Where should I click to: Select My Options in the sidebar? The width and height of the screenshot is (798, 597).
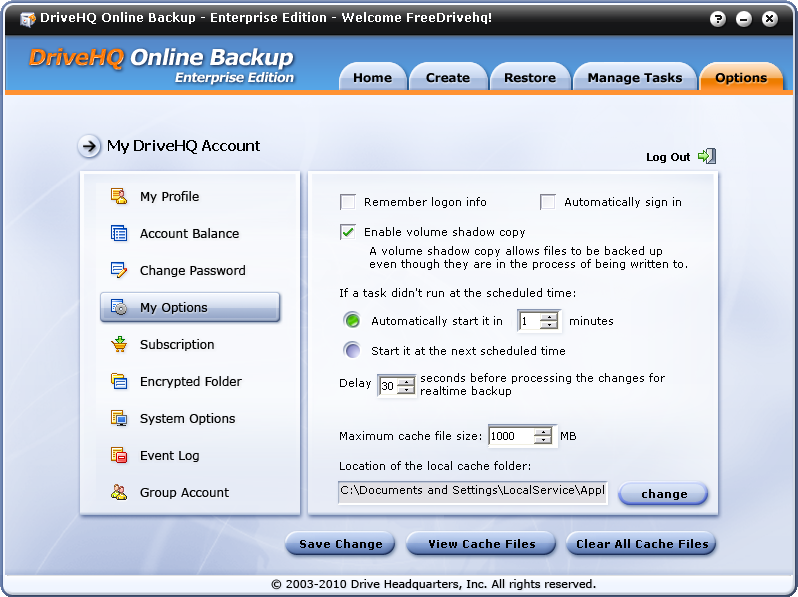coord(189,307)
